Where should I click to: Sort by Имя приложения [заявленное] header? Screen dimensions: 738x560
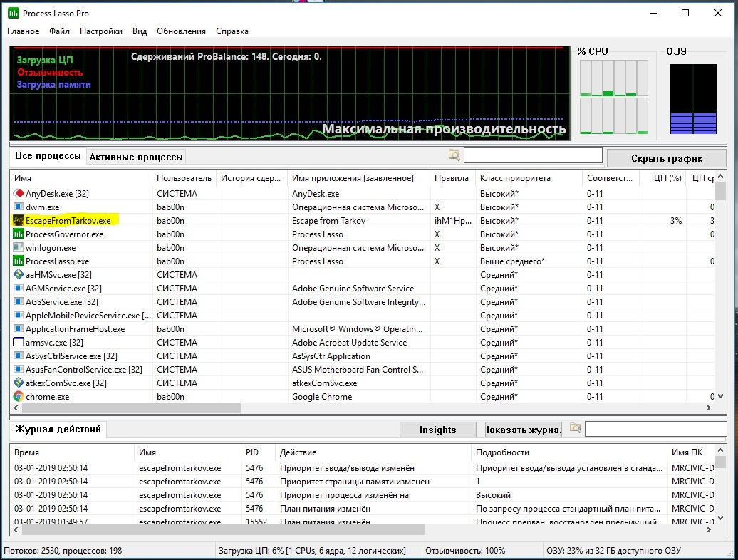click(358, 178)
